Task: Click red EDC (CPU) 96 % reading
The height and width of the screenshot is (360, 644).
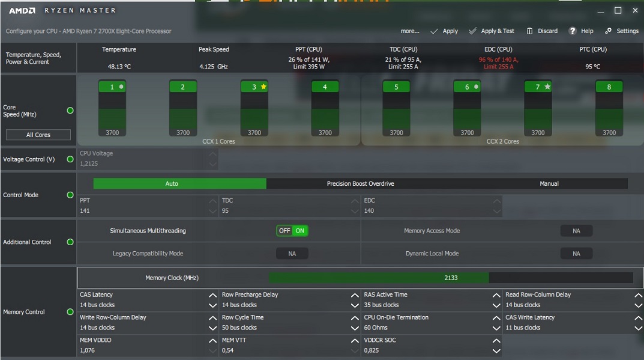Action: (x=498, y=63)
